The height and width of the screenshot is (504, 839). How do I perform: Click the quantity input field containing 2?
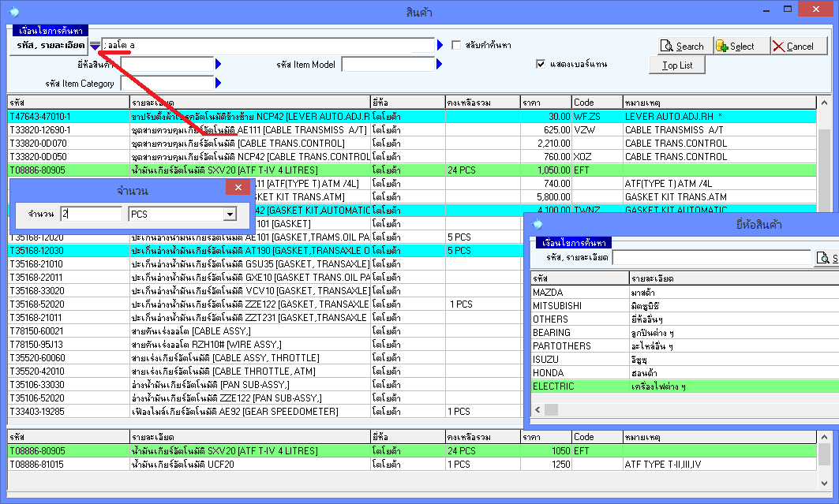point(91,215)
